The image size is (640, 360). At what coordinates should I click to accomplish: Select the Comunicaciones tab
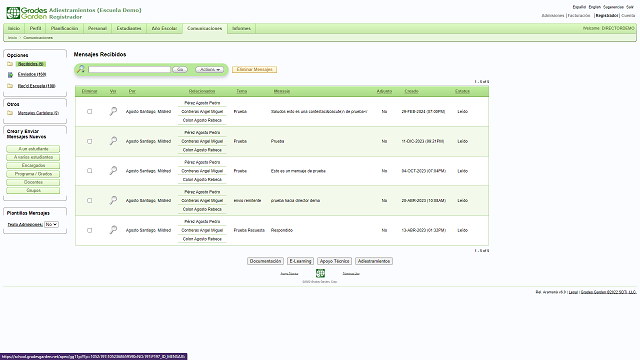pyautogui.click(x=204, y=29)
